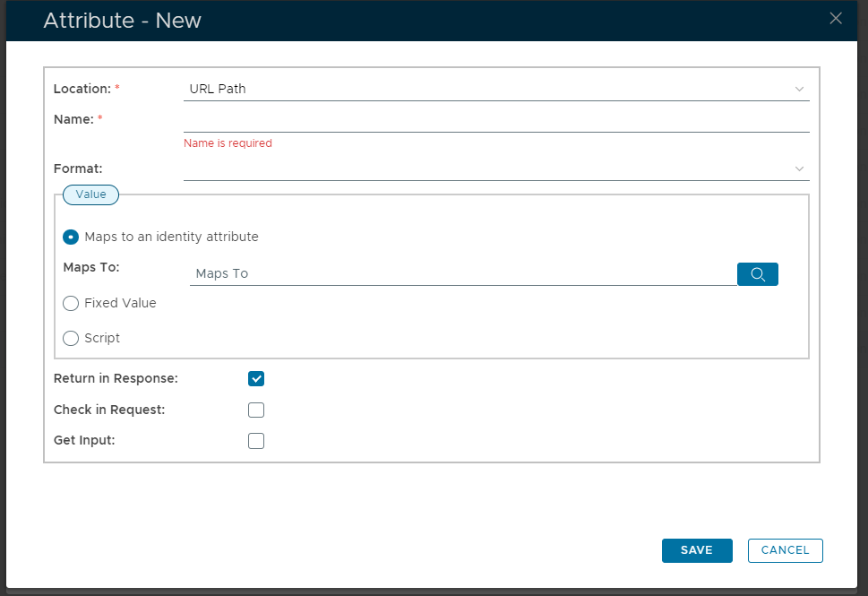
Task: Close the Attribute dialog with the X icon
Action: (x=835, y=19)
